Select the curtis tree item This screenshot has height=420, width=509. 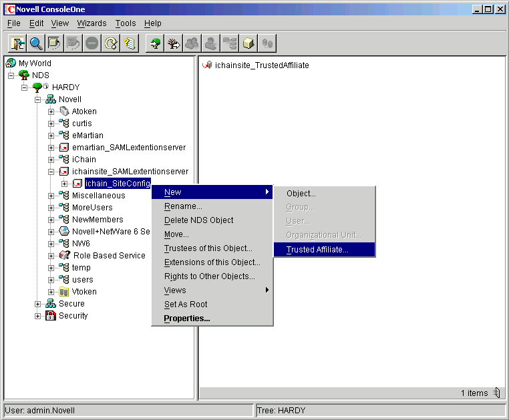pyautogui.click(x=81, y=124)
